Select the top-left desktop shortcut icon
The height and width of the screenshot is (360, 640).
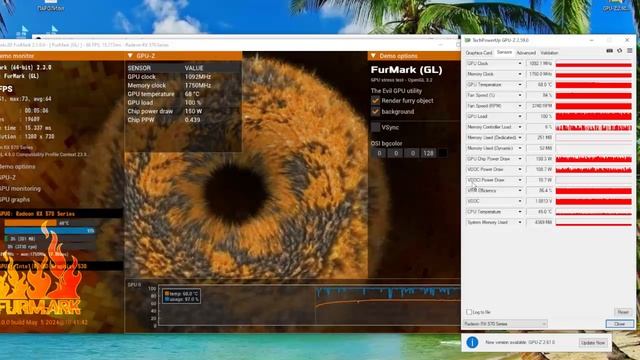tap(51, 5)
